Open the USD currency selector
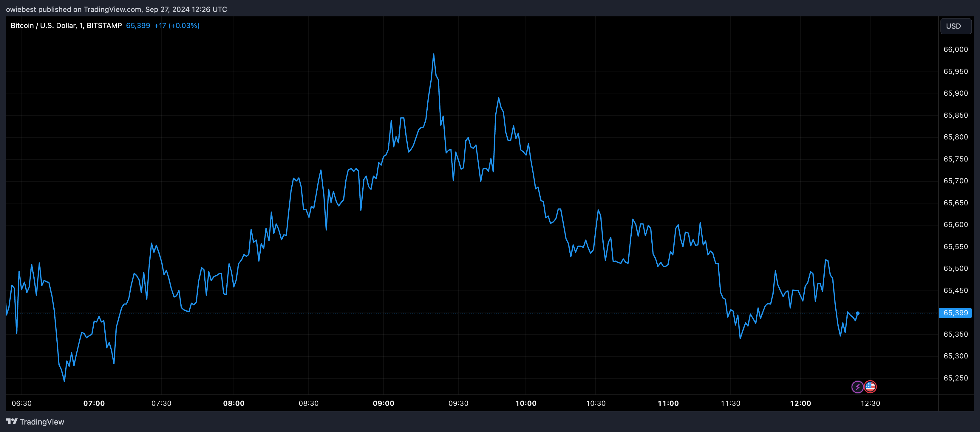The image size is (980, 432). pos(956,26)
